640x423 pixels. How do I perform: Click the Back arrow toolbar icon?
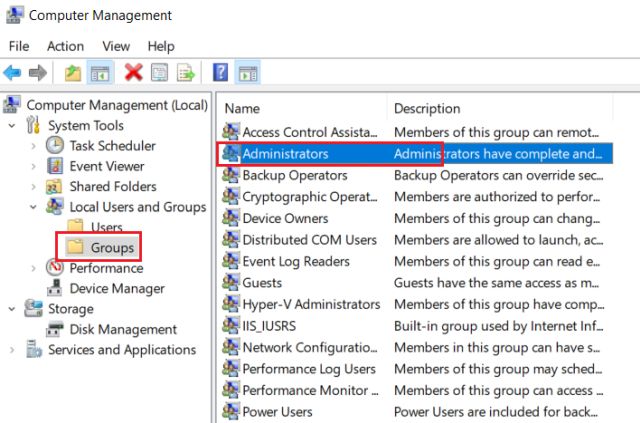(12, 73)
